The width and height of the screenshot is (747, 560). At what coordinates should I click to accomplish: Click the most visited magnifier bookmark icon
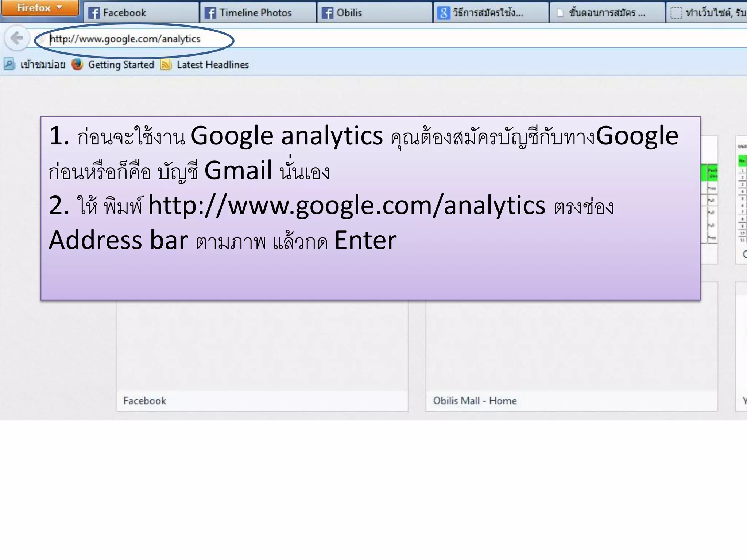(x=9, y=64)
